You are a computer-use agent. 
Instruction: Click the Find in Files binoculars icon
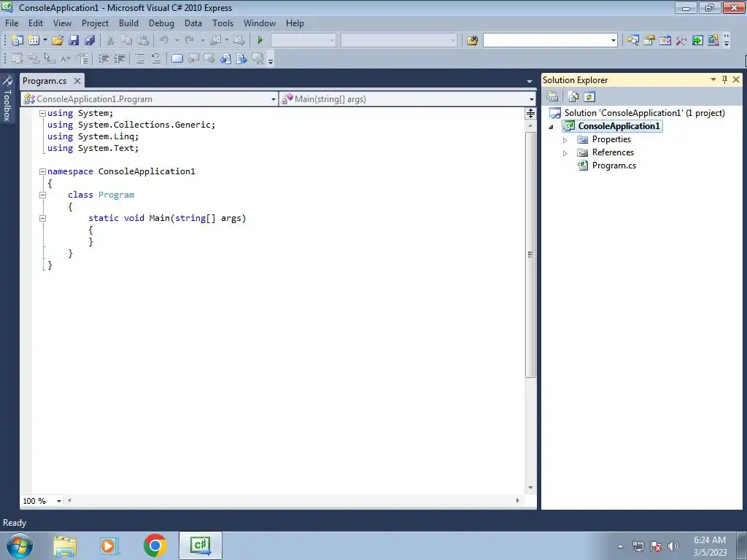pos(472,41)
